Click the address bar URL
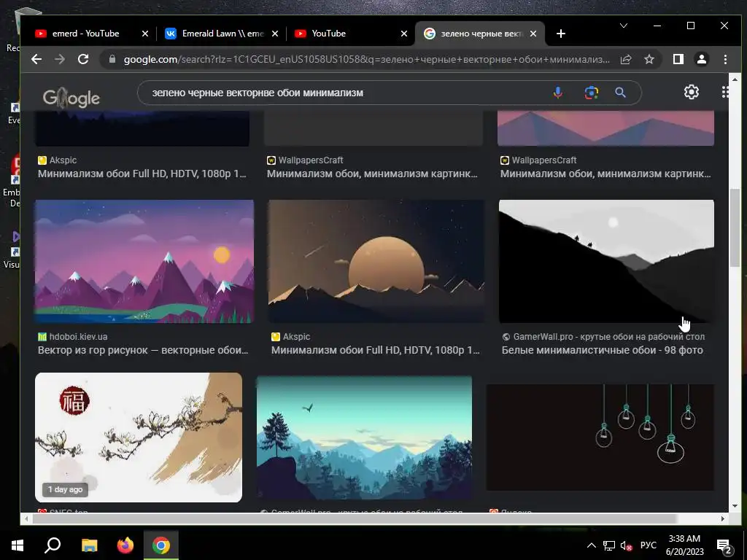747x560 pixels. click(366, 60)
